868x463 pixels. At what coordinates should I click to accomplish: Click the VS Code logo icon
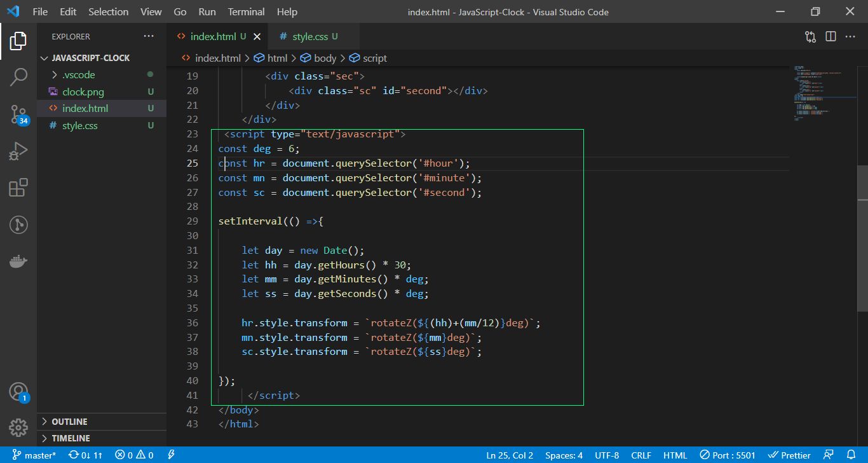coord(13,11)
